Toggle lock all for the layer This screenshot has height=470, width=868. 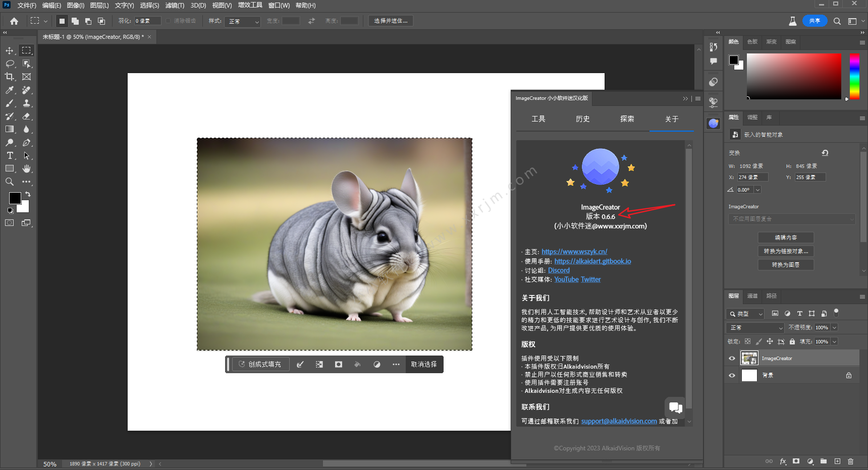tap(792, 341)
